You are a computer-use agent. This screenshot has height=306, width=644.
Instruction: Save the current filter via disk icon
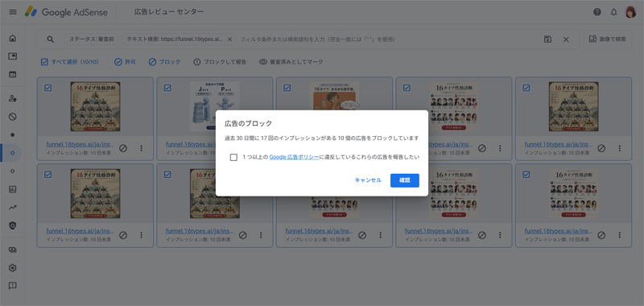tap(547, 39)
